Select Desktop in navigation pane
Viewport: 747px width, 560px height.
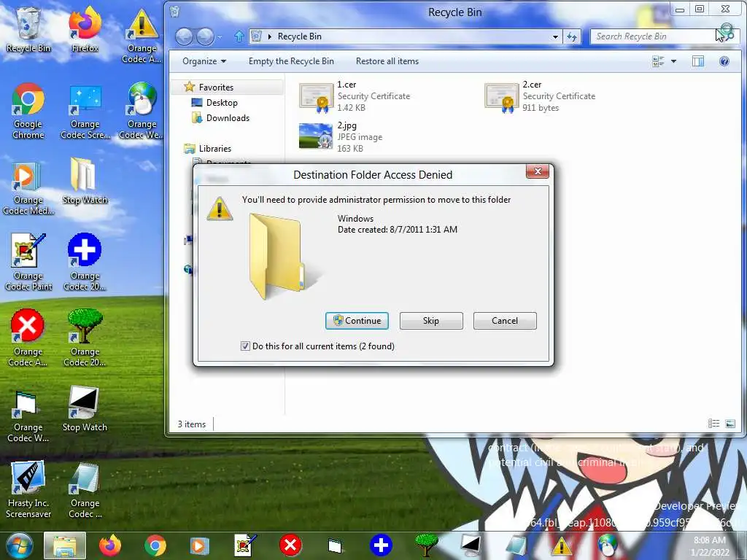click(x=222, y=102)
